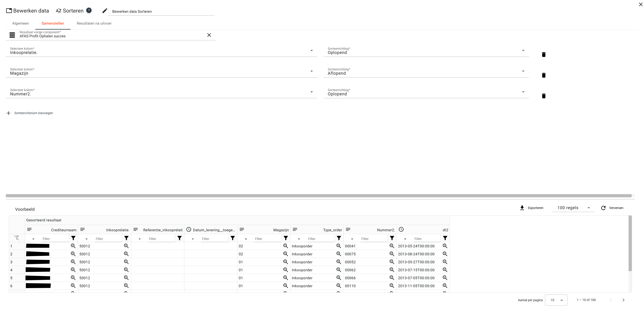This screenshot has height=315, width=644.
Task: Open the Aantal per pagina dropdown
Action: (x=556, y=300)
